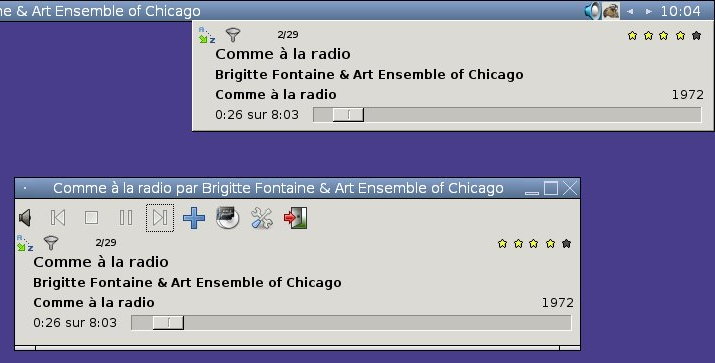
Task: Click the dark fifth star in tray popup
Action: 696,36
